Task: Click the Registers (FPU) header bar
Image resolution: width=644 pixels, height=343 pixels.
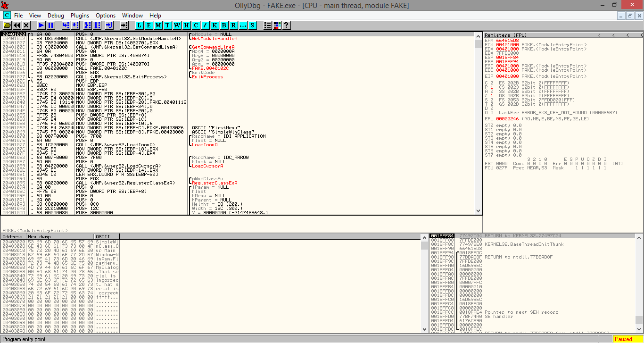Action: 563,35
